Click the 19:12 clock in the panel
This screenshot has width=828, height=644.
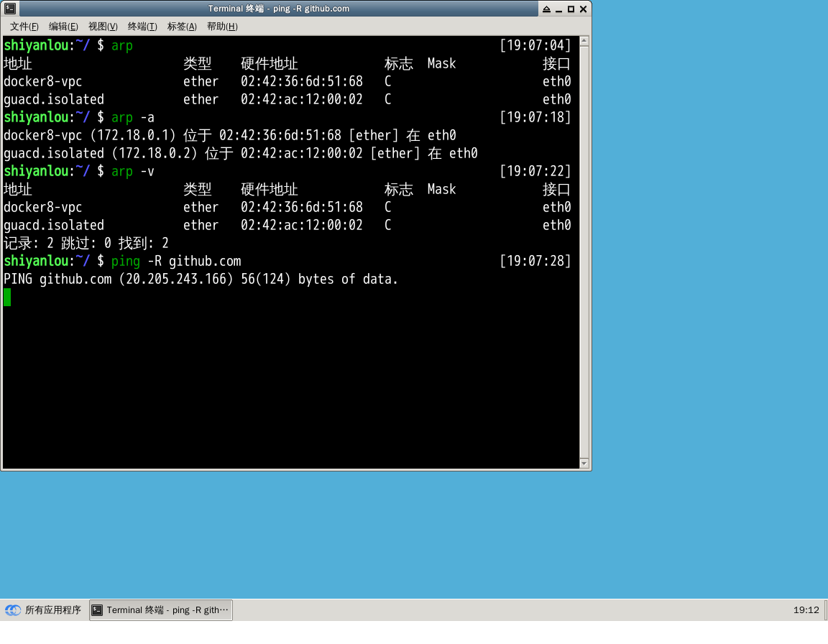(806, 610)
